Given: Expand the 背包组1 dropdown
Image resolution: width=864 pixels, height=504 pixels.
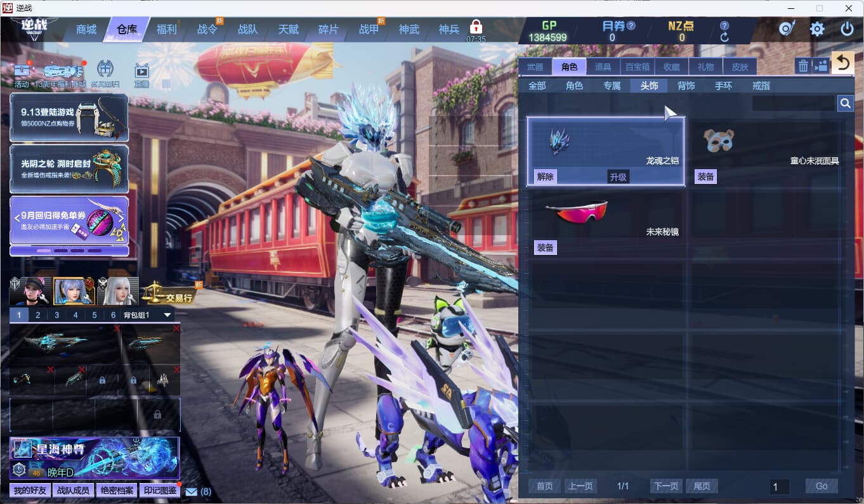Looking at the screenshot, I should [x=167, y=315].
